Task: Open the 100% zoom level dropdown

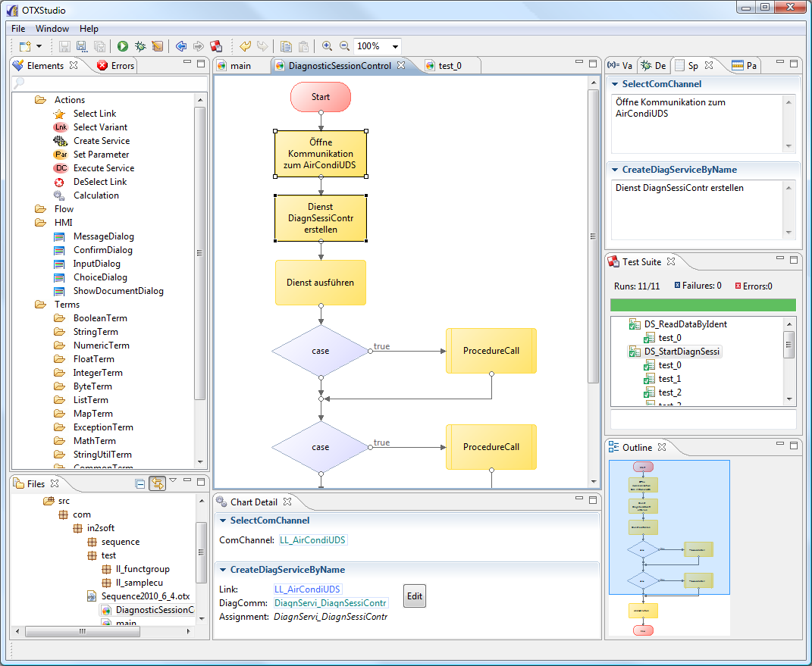Action: (x=395, y=47)
